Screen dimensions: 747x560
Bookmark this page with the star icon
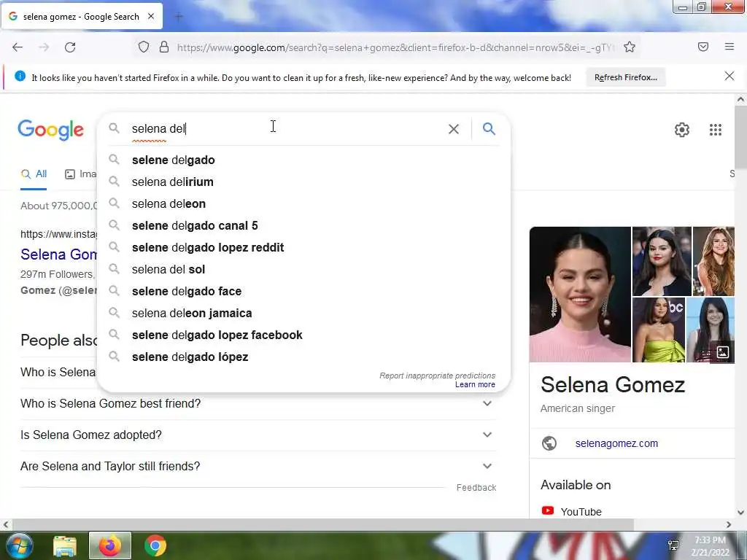coord(630,47)
